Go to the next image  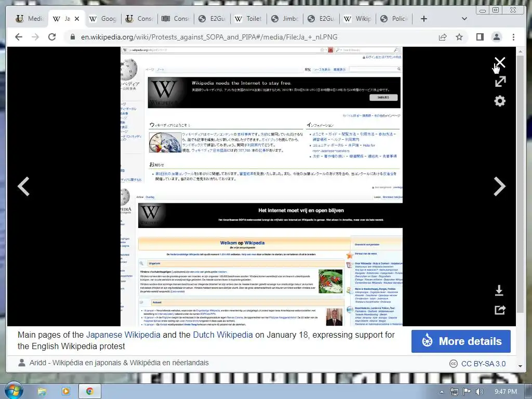(x=499, y=187)
